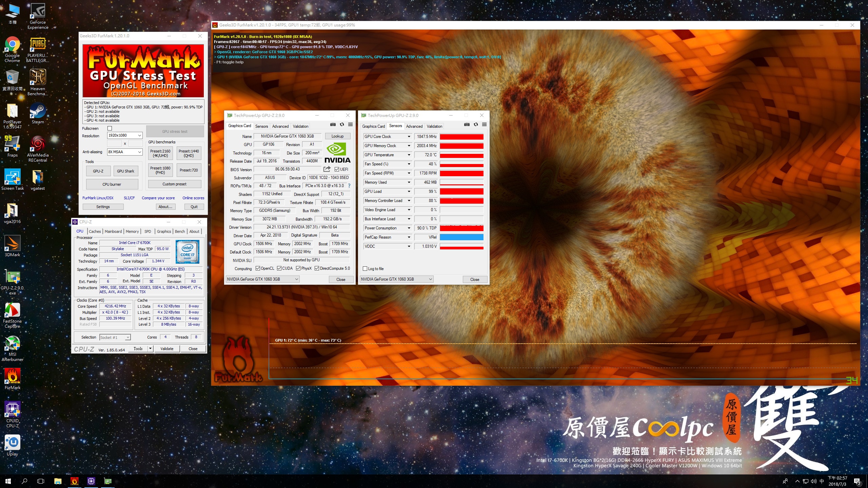
Task: Toggle CUDA checkbox in GPU-Z
Action: tap(279, 268)
